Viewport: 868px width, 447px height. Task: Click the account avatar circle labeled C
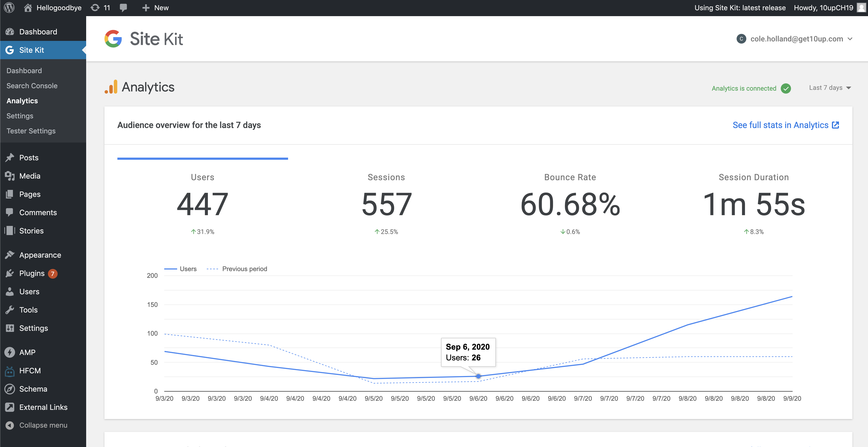pos(741,39)
